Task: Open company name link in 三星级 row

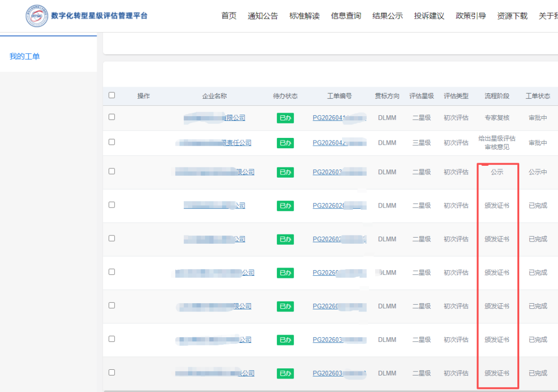Action: pyautogui.click(x=213, y=143)
